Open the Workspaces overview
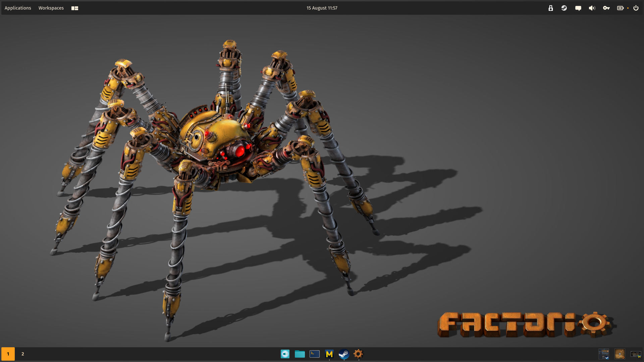This screenshot has height=362, width=644. point(51,8)
